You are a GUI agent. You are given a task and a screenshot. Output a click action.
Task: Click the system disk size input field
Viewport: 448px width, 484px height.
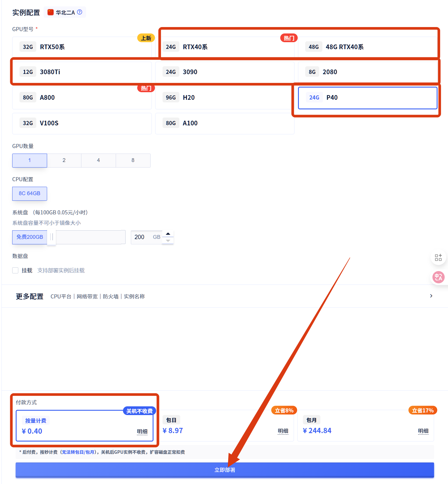point(146,237)
